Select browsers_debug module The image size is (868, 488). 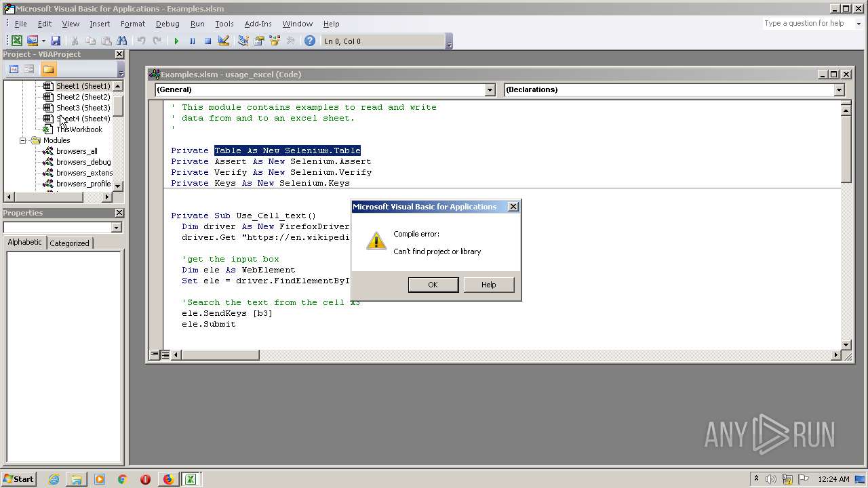tap(83, 162)
